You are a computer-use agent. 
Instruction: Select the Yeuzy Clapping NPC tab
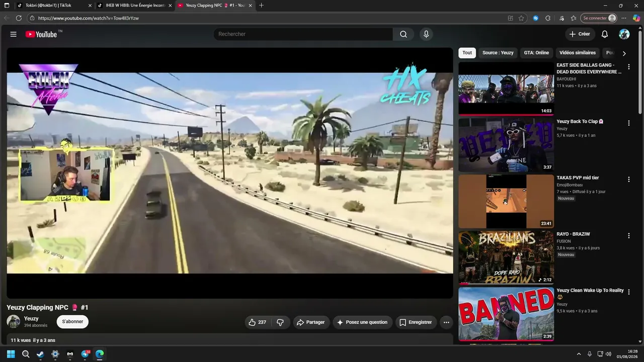[x=215, y=6]
